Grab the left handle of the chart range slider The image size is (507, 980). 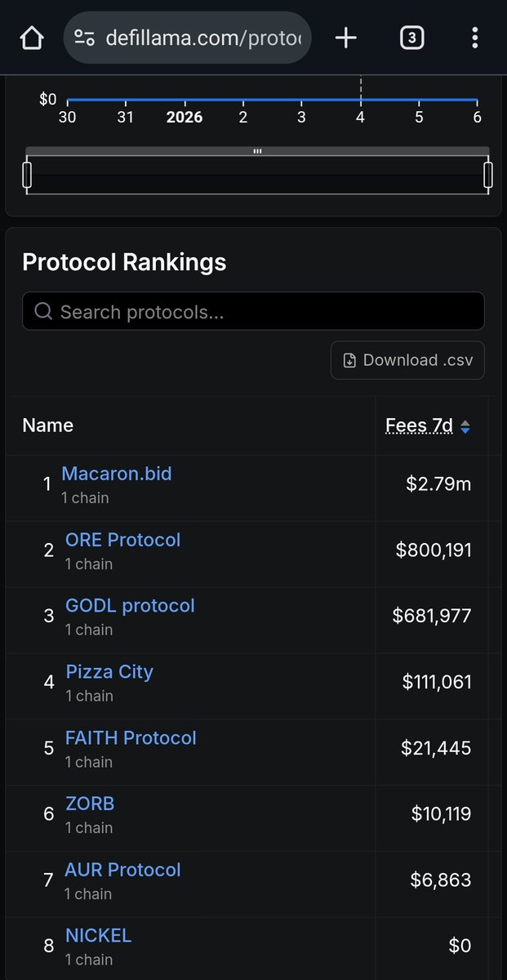pyautogui.click(x=27, y=175)
